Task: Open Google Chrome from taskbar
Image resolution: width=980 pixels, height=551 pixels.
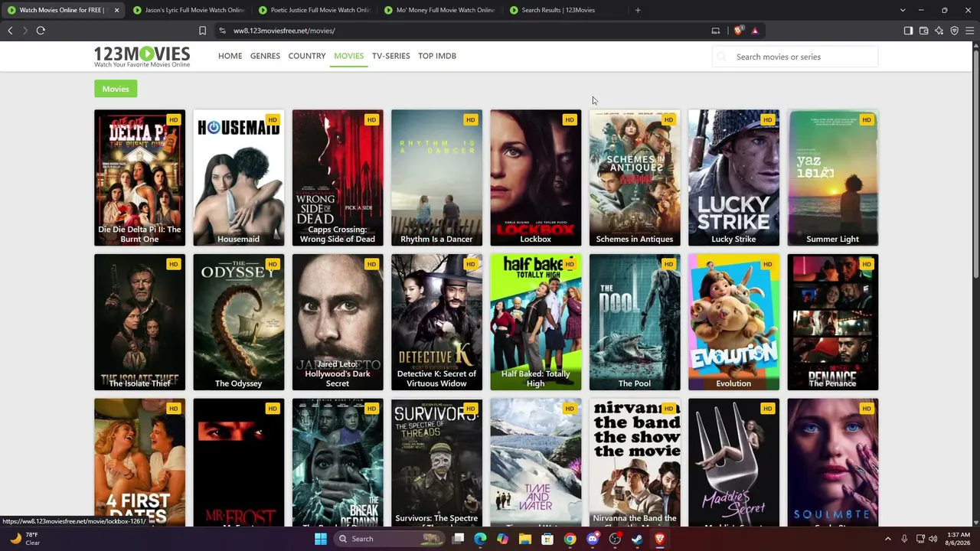Action: tap(570, 539)
